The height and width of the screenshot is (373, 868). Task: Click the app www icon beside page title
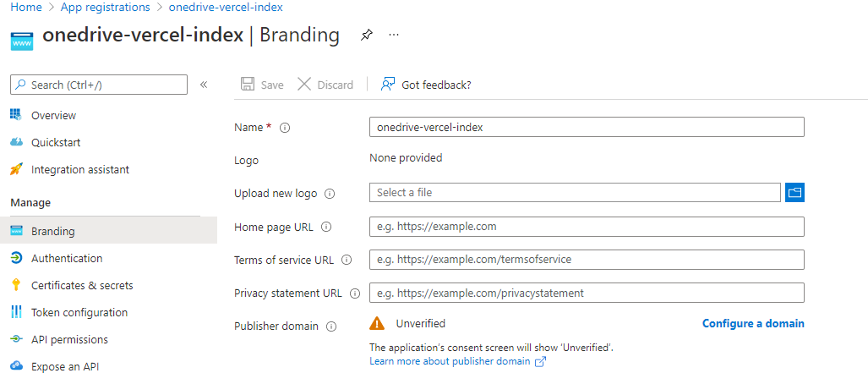point(22,40)
